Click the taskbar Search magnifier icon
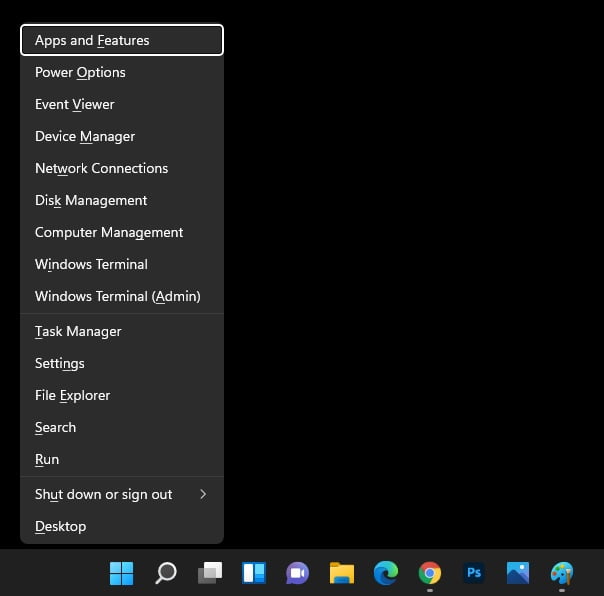 tap(166, 573)
